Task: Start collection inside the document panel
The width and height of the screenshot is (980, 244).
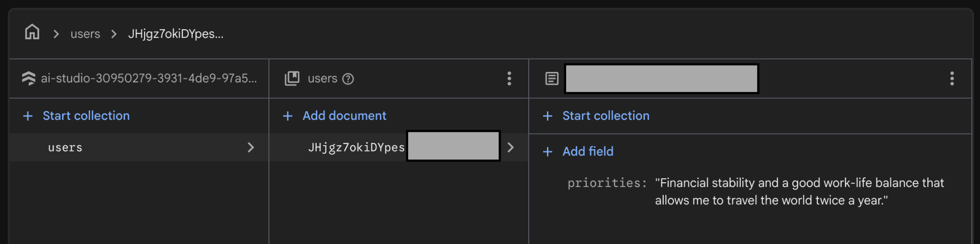Action: [x=596, y=116]
